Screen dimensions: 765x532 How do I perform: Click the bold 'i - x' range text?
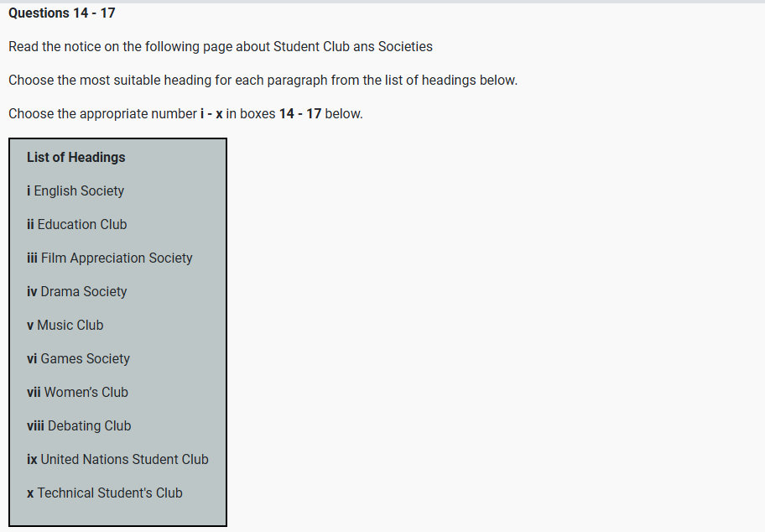[211, 114]
